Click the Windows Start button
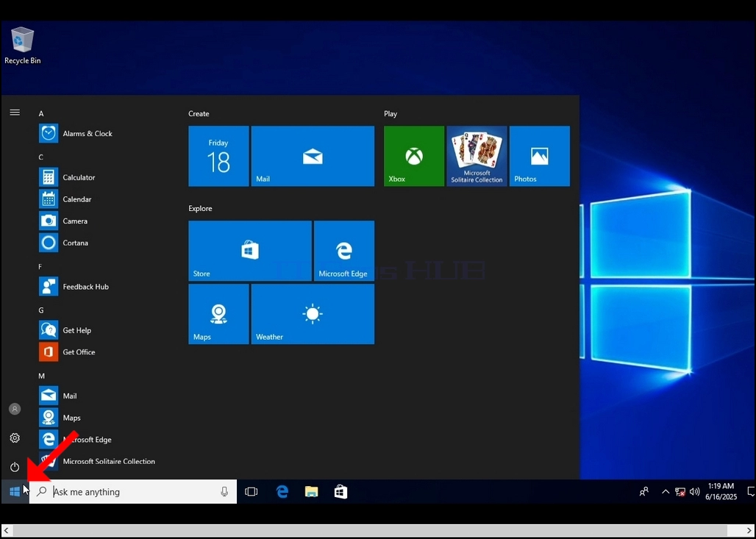Image resolution: width=756 pixels, height=539 pixels. coord(15,492)
